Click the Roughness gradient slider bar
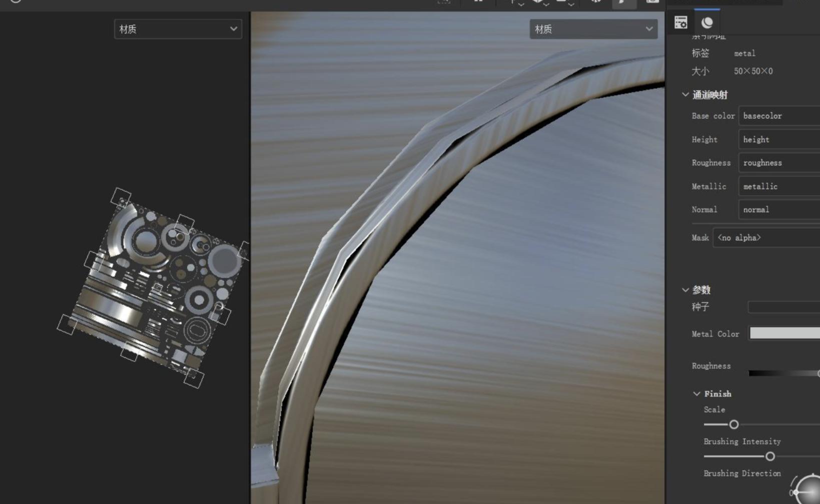 coord(783,373)
